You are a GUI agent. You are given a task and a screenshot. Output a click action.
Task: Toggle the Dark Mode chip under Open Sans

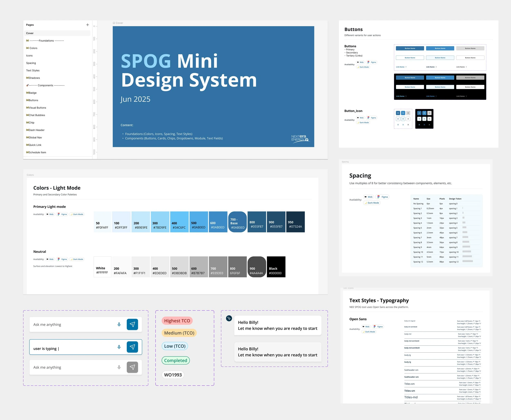[x=369, y=332]
